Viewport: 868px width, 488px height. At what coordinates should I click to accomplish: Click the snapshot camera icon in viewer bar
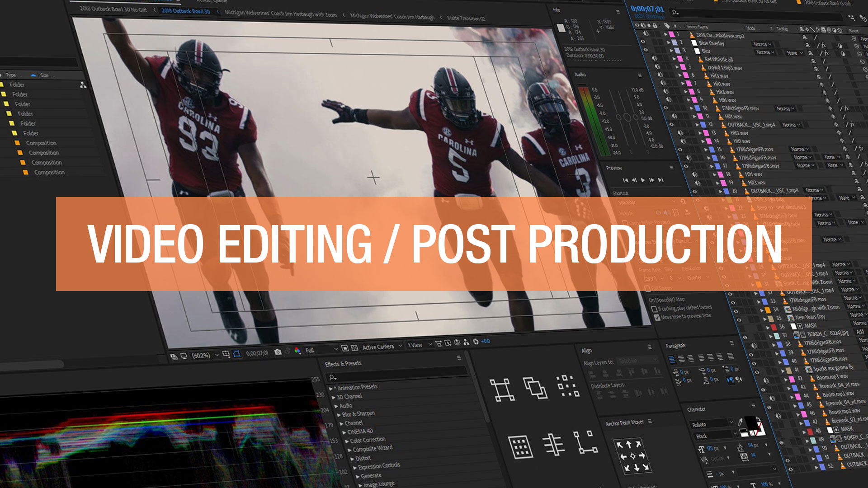278,352
